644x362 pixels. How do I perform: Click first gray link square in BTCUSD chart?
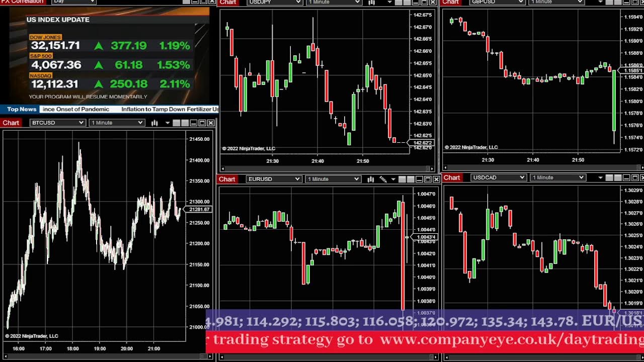(177, 123)
